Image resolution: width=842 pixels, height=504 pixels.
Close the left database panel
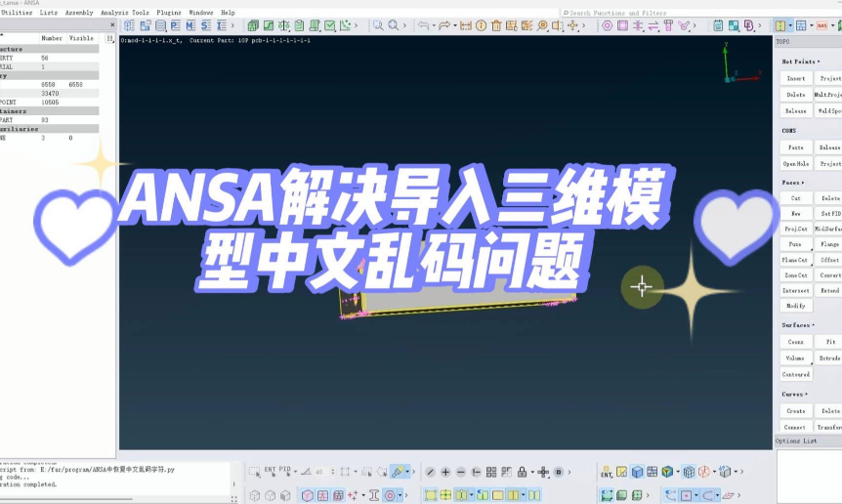pos(112,24)
